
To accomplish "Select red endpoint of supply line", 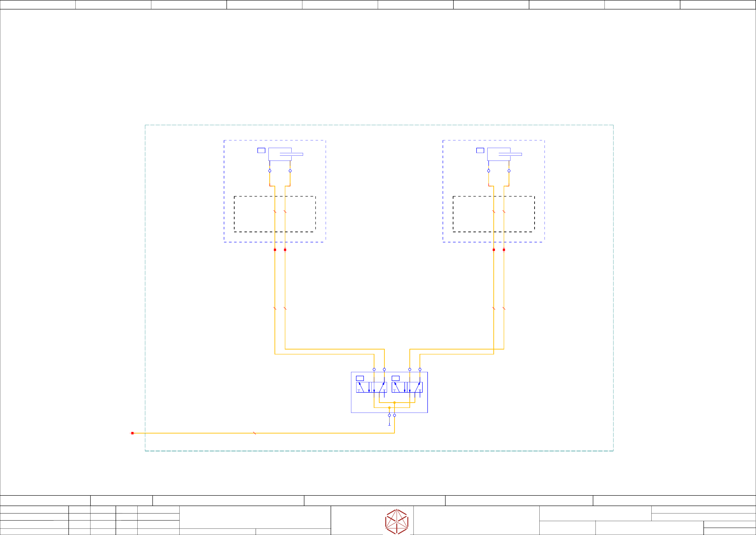I will [132, 433].
